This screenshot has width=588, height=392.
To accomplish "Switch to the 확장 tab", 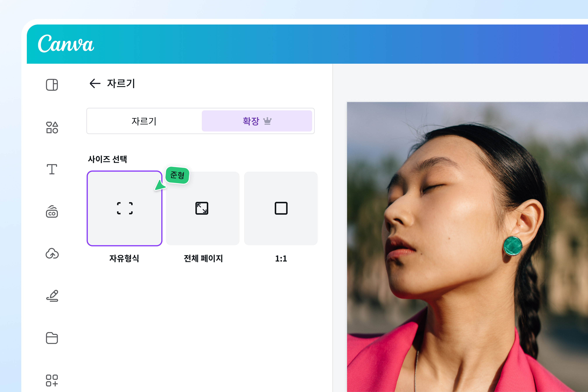I will 257,121.
